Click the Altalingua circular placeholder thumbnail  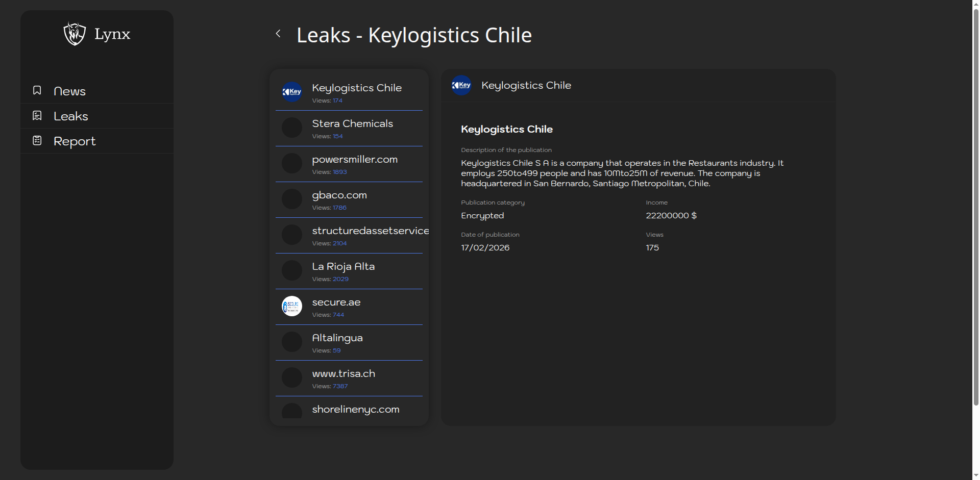[x=291, y=342]
